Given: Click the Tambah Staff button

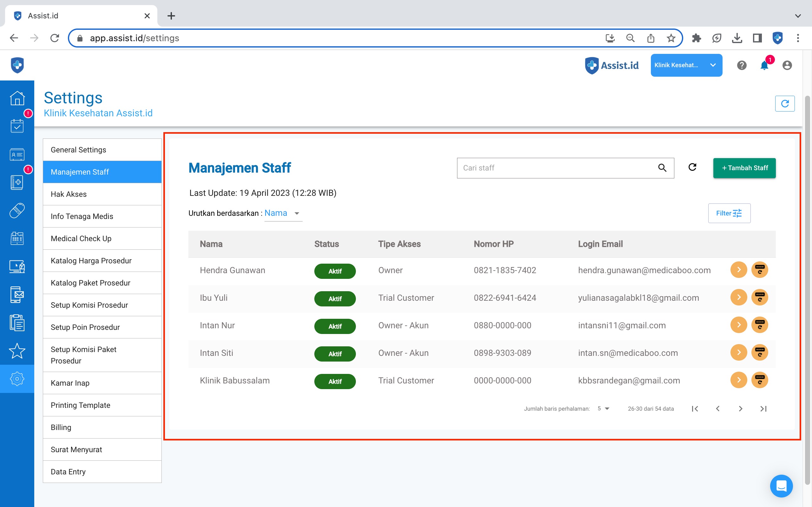Looking at the screenshot, I should (x=744, y=168).
